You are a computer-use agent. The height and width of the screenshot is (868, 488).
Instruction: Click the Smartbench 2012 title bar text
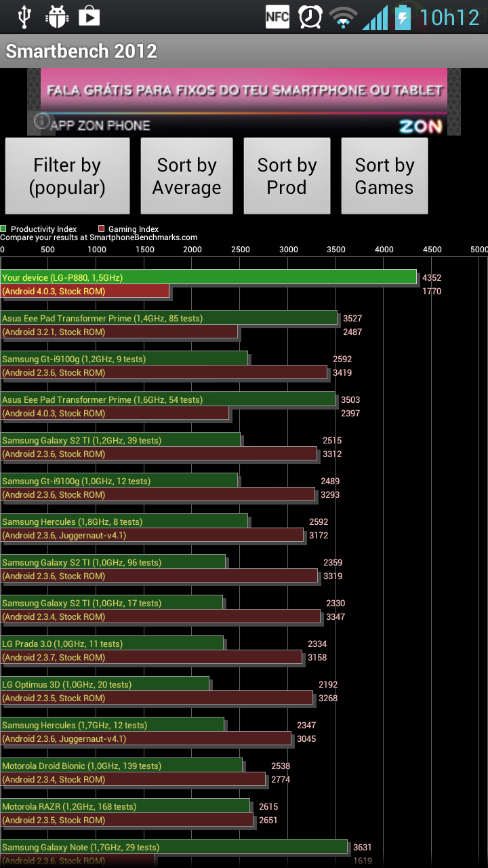[x=81, y=51]
